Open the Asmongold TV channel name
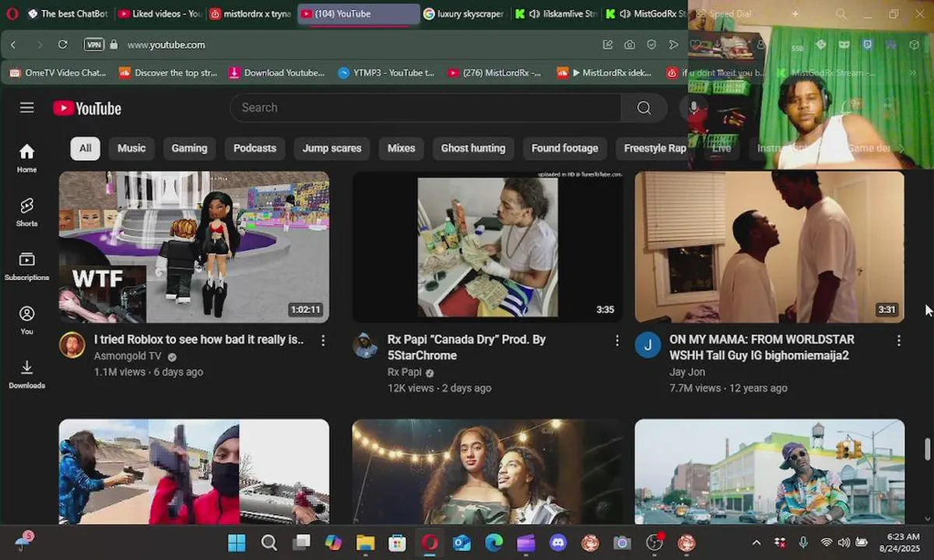The width and height of the screenshot is (934, 560). tap(128, 356)
